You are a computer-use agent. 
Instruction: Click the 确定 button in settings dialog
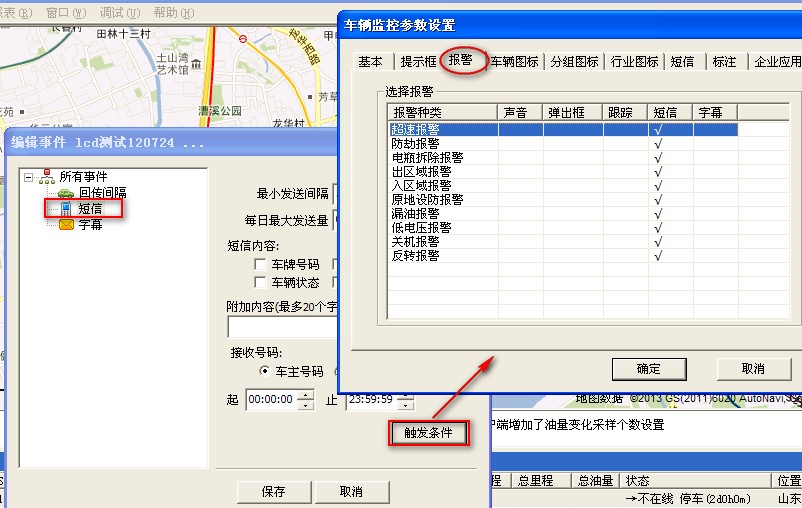pos(648,368)
